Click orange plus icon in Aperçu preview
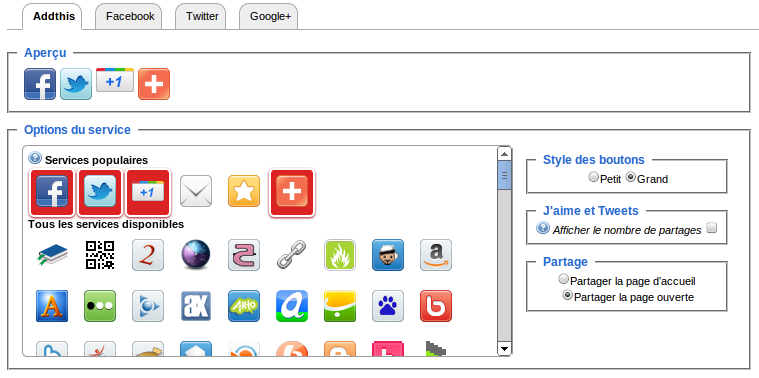The image size is (759, 378). (154, 84)
